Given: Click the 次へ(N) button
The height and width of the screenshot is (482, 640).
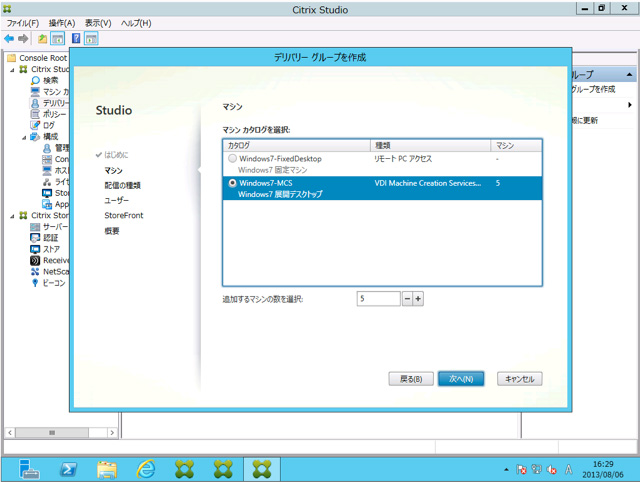Looking at the screenshot, I should pos(461,379).
